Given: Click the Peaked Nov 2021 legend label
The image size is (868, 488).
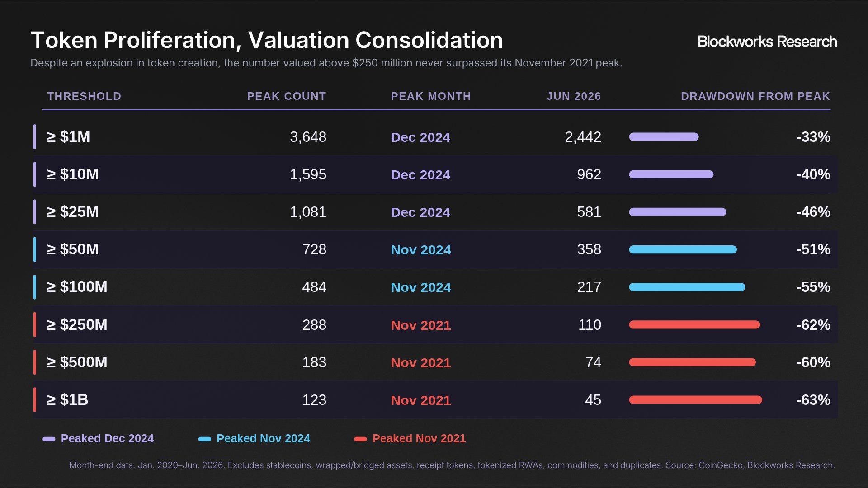Looking at the screenshot, I should 419,438.
